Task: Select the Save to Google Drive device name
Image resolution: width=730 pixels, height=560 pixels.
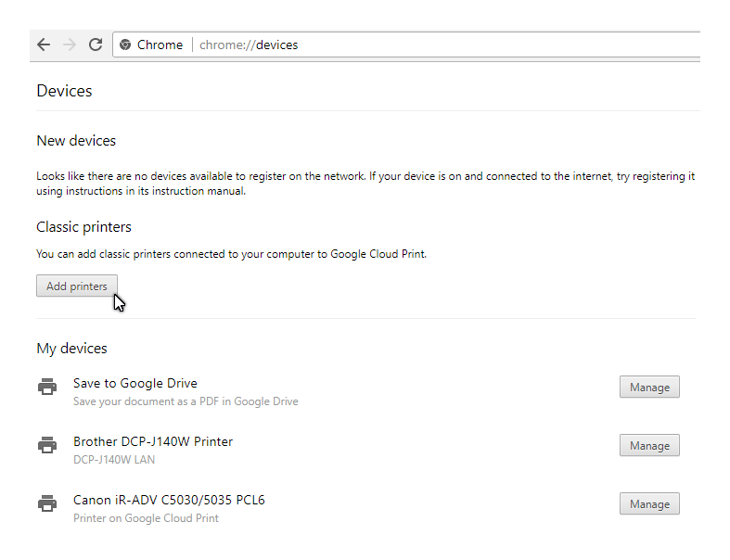Action: click(135, 383)
